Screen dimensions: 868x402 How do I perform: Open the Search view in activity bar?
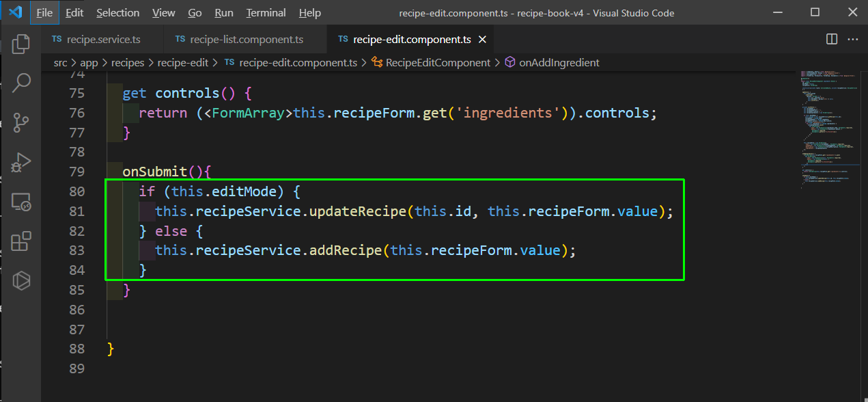coord(21,83)
